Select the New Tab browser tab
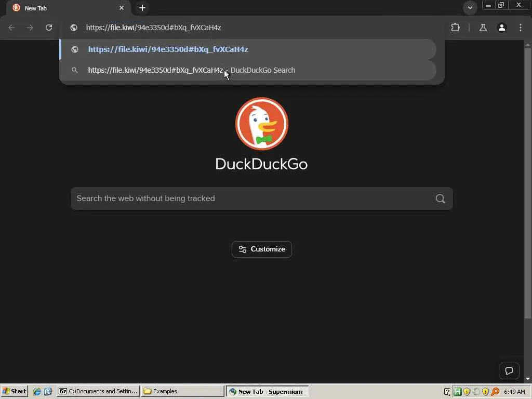 pos(69,8)
